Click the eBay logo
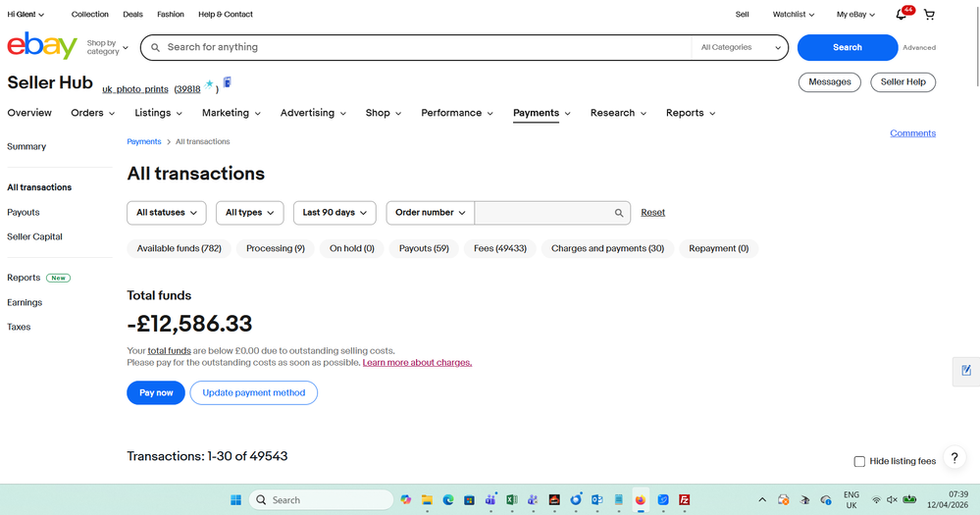Screen dimensions: 980x515 pyautogui.click(x=42, y=46)
